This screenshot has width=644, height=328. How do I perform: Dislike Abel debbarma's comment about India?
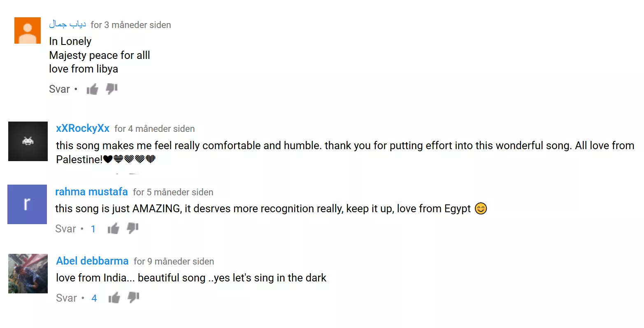(x=133, y=298)
